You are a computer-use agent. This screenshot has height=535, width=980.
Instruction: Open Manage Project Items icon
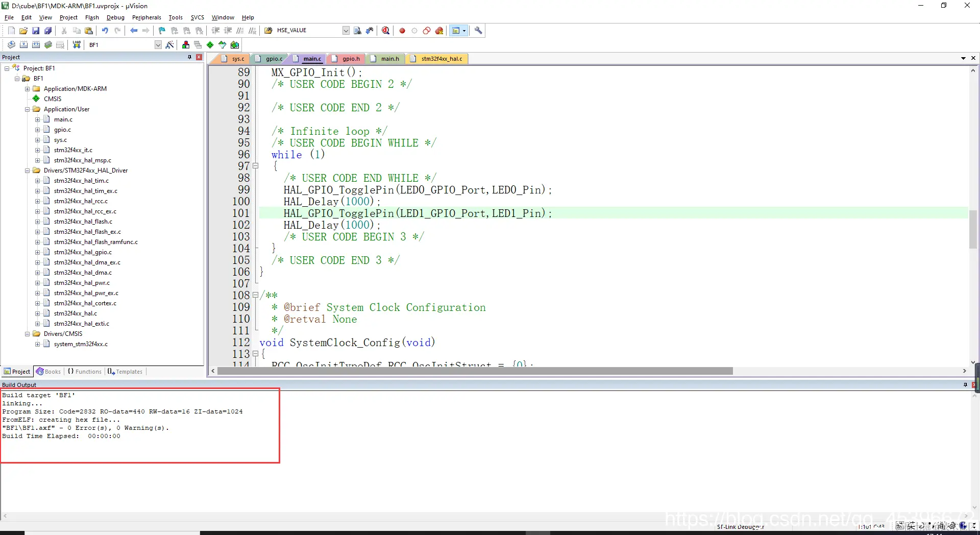[x=185, y=45]
